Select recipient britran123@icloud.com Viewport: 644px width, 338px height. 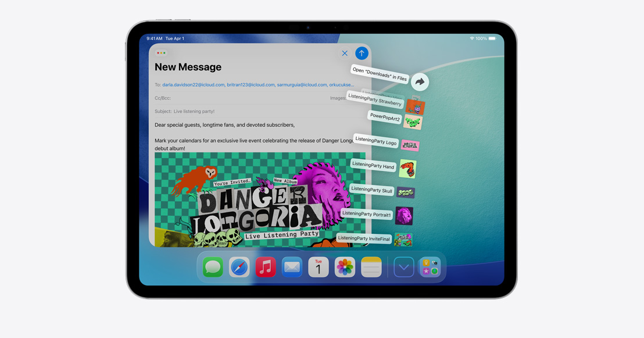tap(251, 85)
